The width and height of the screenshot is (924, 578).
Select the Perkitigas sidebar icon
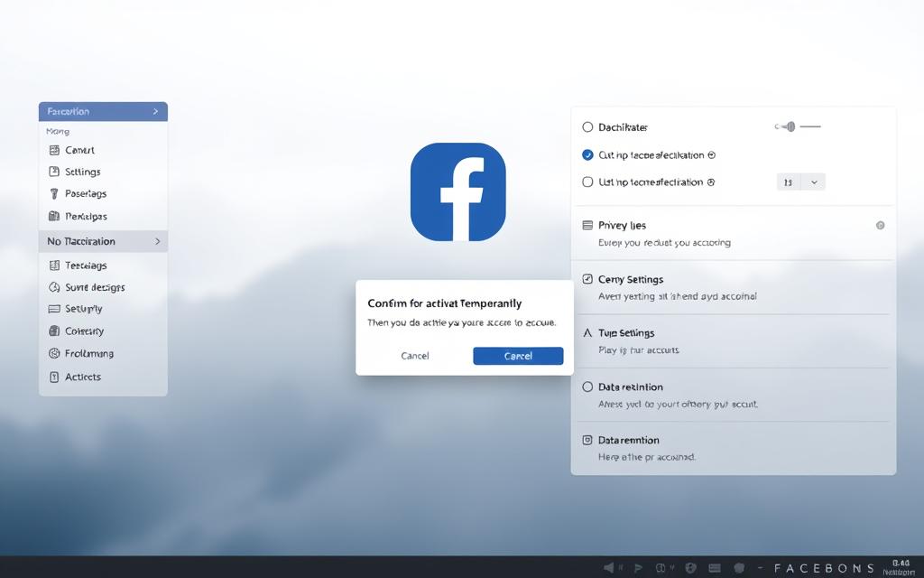(54, 216)
